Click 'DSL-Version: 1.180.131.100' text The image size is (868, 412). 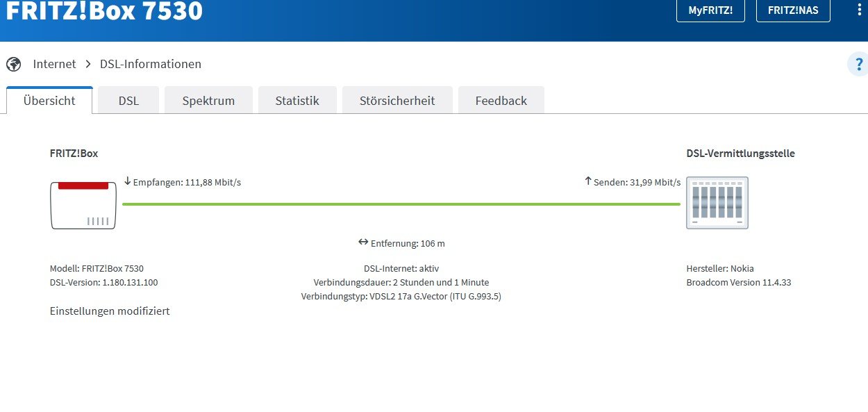tap(103, 282)
